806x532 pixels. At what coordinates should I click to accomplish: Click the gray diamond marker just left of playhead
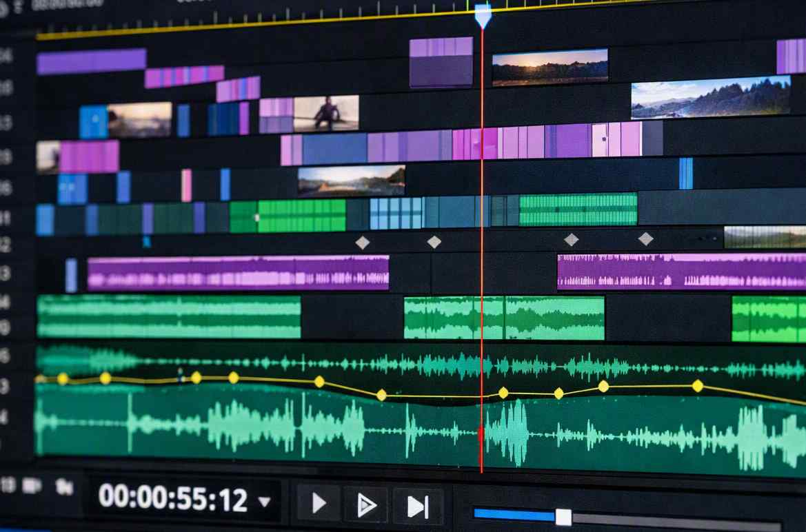coord(434,242)
